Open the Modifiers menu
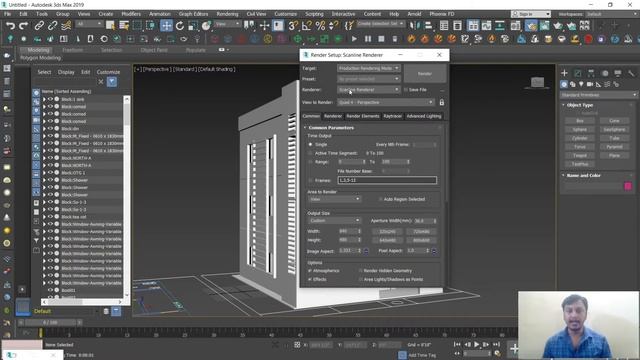This screenshot has height=360, width=640. [x=131, y=14]
